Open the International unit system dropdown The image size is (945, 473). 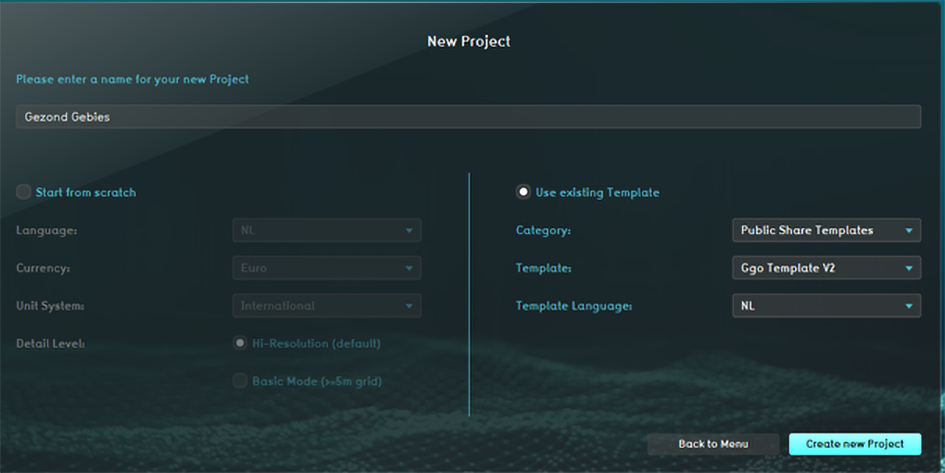click(x=327, y=306)
